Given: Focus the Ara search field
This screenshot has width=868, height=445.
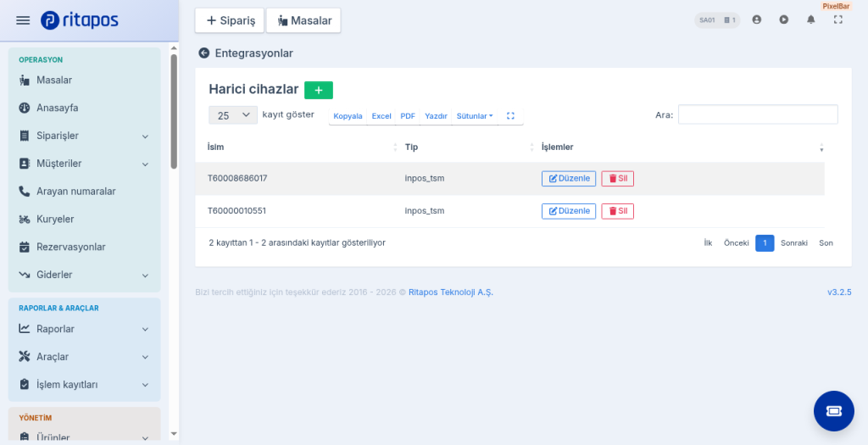Looking at the screenshot, I should point(758,114).
